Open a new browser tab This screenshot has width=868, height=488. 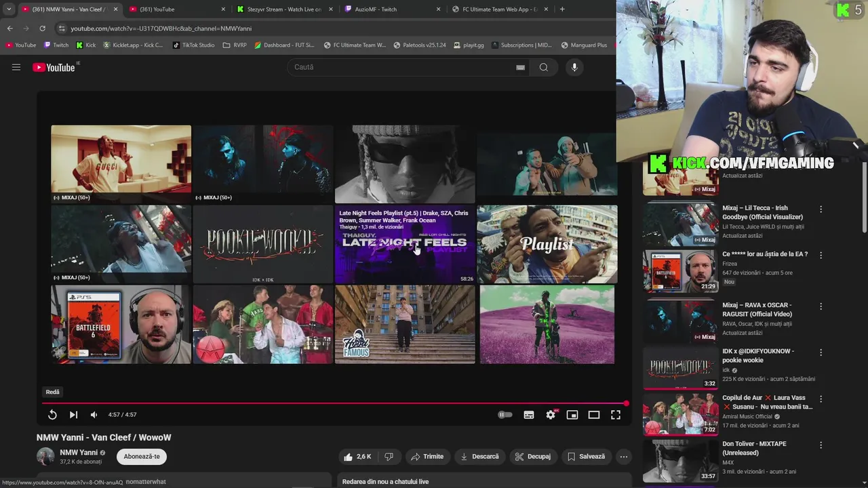coord(562,9)
